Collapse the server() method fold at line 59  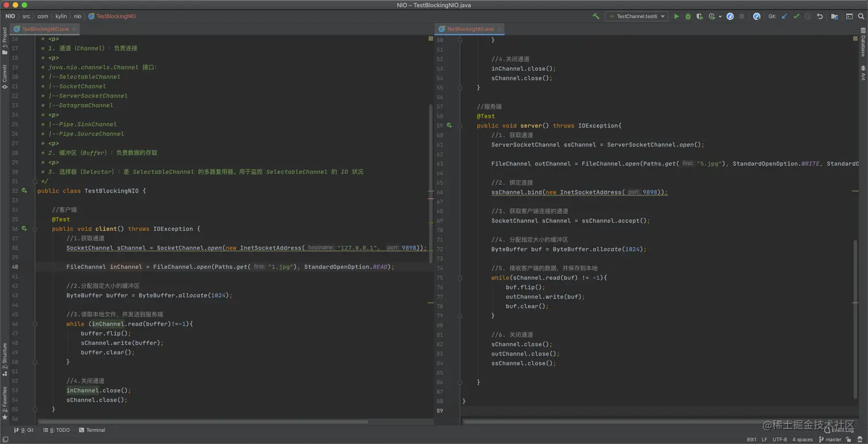click(460, 126)
